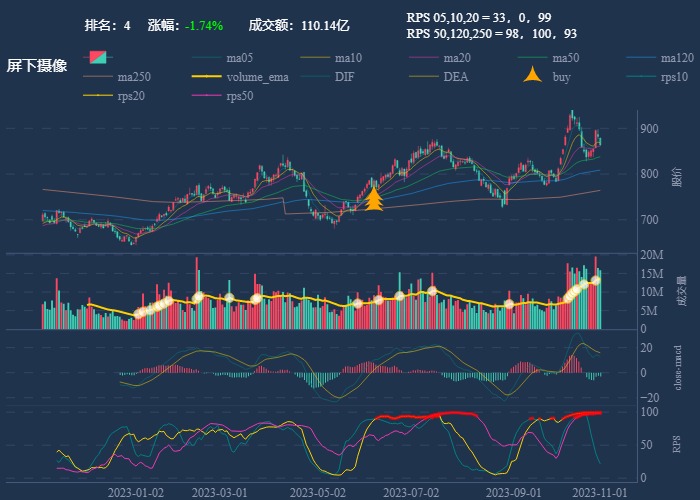
Task: Toggle rps20 legend entry
Action: 114,96
